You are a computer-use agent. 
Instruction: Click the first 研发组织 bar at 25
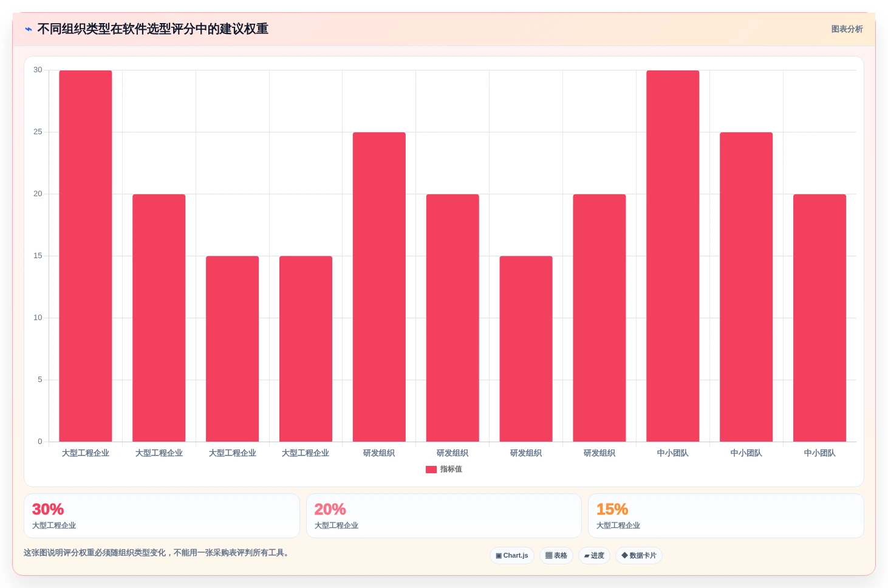click(379, 287)
